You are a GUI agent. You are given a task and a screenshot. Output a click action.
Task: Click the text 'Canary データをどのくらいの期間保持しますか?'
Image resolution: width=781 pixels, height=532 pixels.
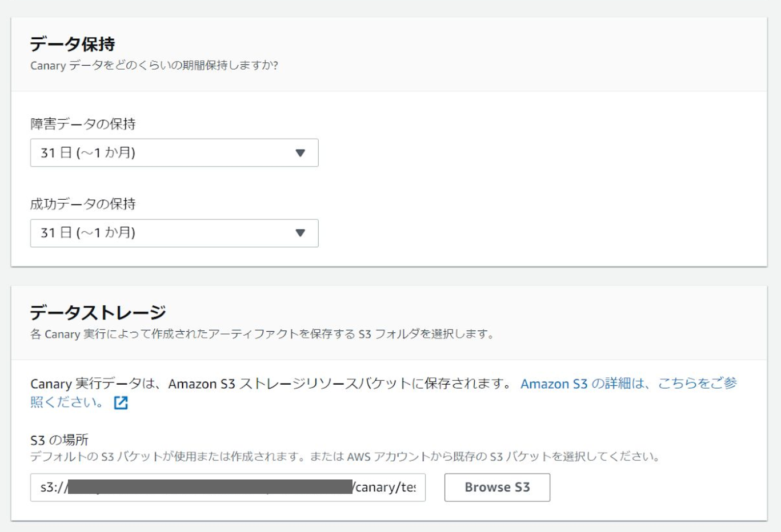pos(154,66)
